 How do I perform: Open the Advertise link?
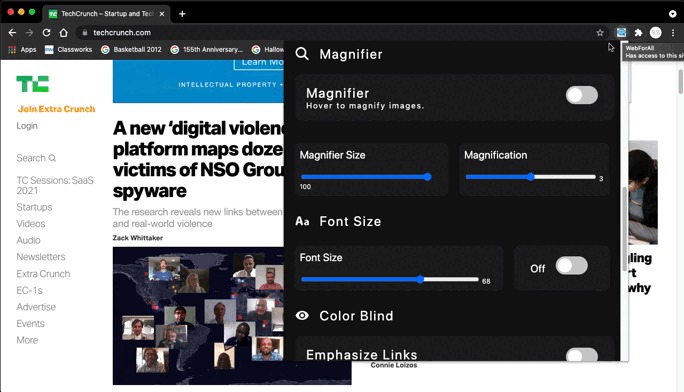coord(36,307)
